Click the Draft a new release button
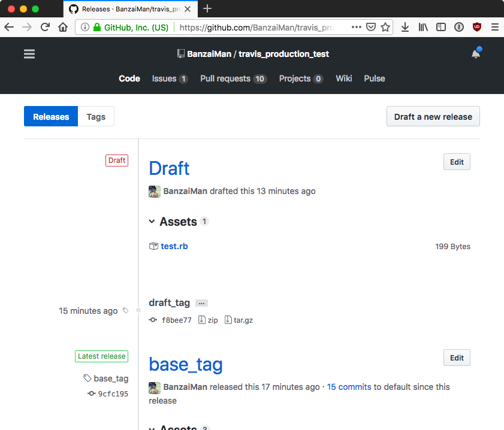This screenshot has width=504, height=430. coord(433,116)
